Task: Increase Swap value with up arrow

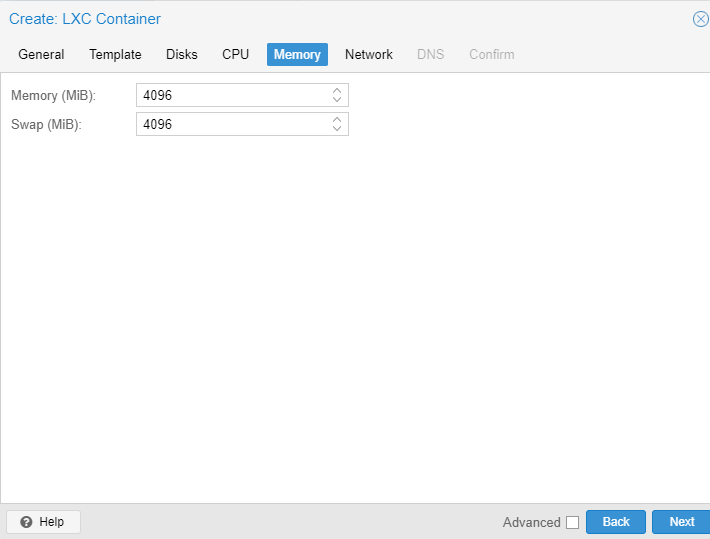Action: click(336, 119)
